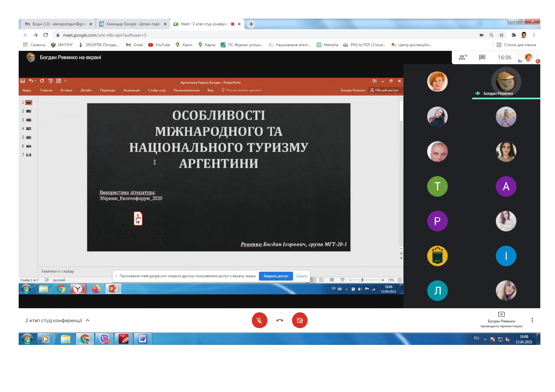Open Chrome's three-dot menu

pyautogui.click(x=534, y=35)
